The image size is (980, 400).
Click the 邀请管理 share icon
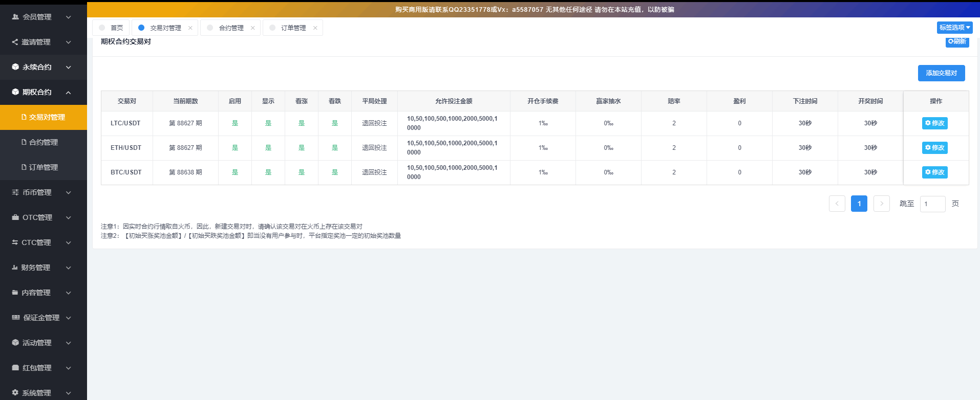15,42
